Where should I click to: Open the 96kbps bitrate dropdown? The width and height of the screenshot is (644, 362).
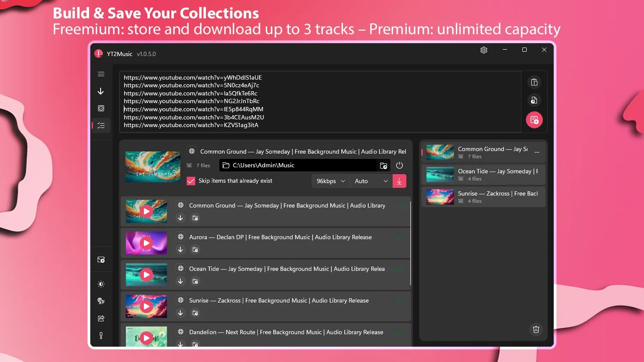(331, 181)
